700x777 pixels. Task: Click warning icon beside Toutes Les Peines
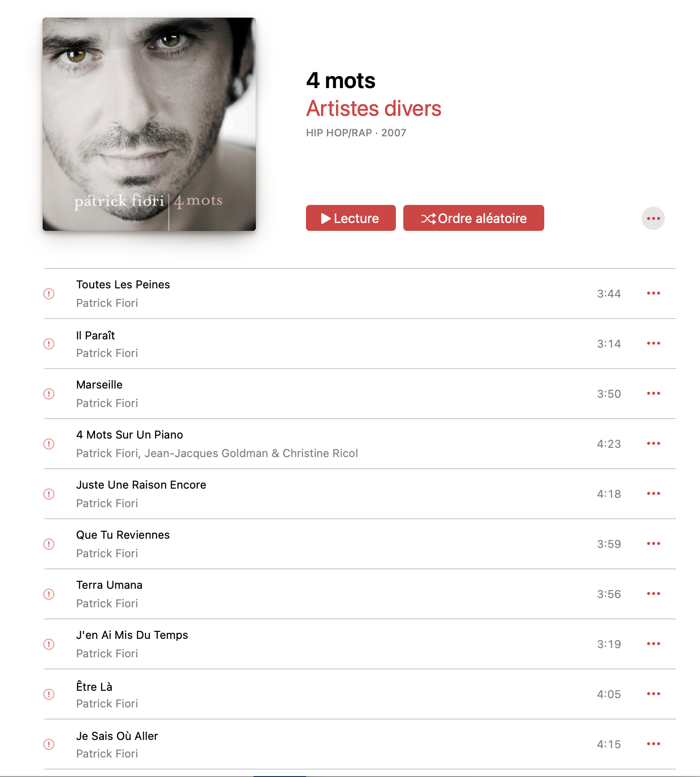(x=49, y=293)
